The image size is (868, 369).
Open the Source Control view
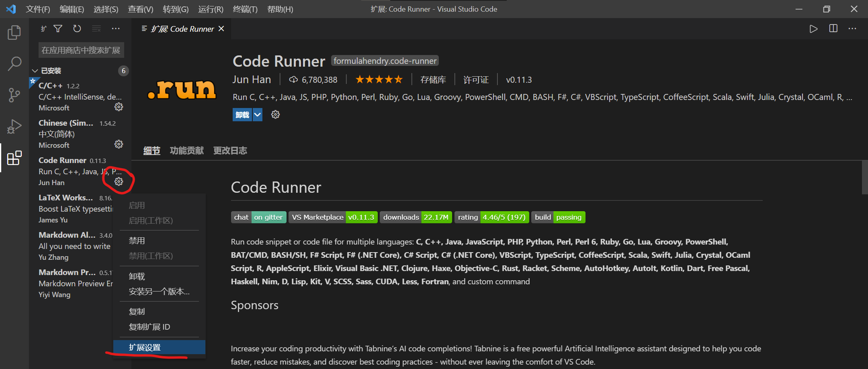[14, 95]
